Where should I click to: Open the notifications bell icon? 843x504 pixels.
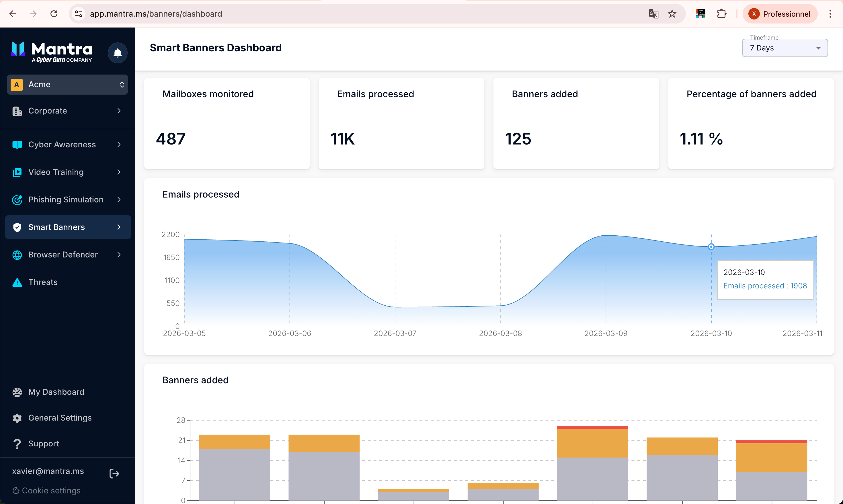tap(118, 53)
